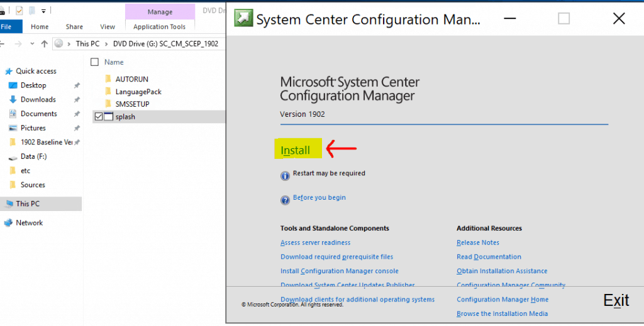Select the splash file
The image size is (644, 326).
tap(125, 117)
